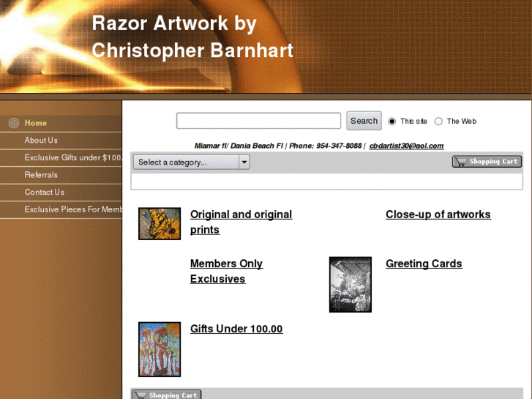Open the top Shopping Cart button
The height and width of the screenshot is (399, 532).
tap(487, 162)
